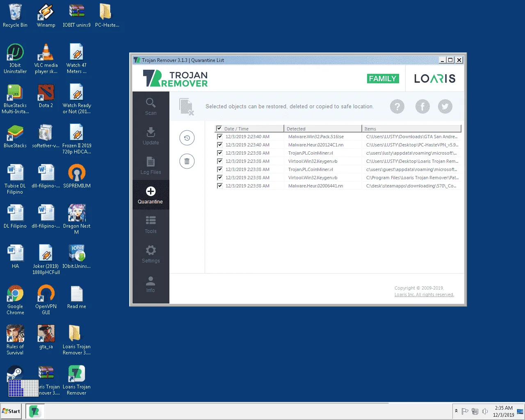The image size is (525, 420).
Task: Select the IOBIT unins9 archive icon
Action: 77,16
